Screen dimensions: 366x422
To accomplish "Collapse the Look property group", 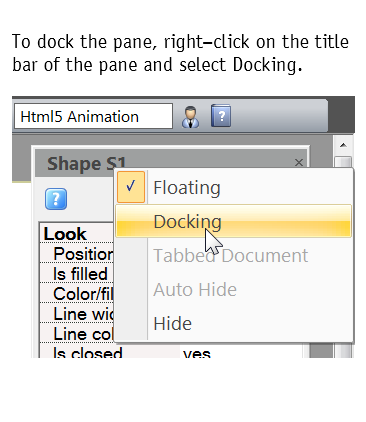I will [x=65, y=234].
